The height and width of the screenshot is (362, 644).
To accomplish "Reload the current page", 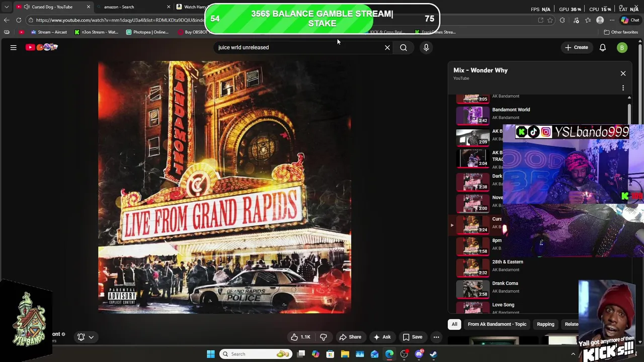I will (x=19, y=20).
